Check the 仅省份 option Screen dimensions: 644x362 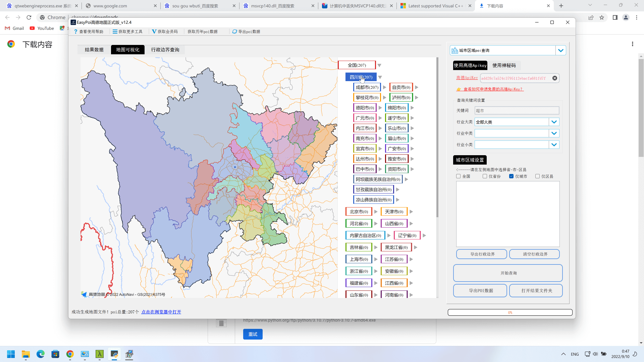pyautogui.click(x=485, y=176)
